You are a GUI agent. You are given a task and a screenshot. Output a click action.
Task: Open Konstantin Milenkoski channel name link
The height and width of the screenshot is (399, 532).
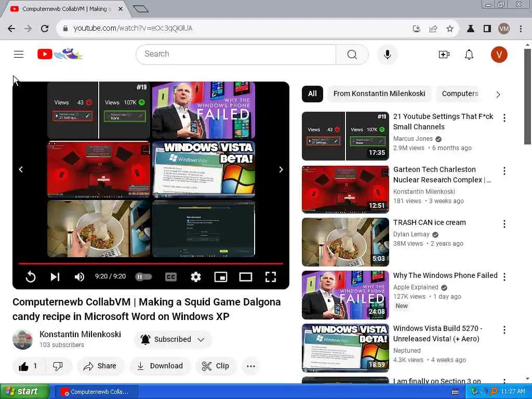80,334
